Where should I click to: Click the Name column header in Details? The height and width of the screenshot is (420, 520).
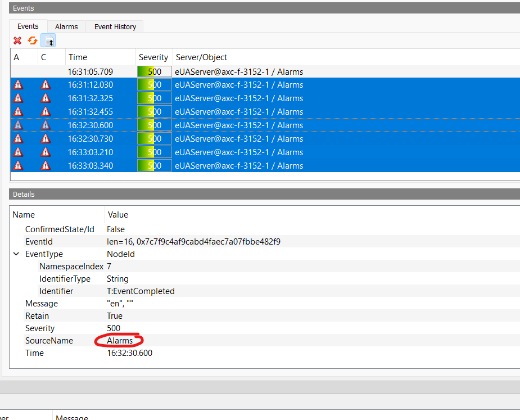coord(24,215)
